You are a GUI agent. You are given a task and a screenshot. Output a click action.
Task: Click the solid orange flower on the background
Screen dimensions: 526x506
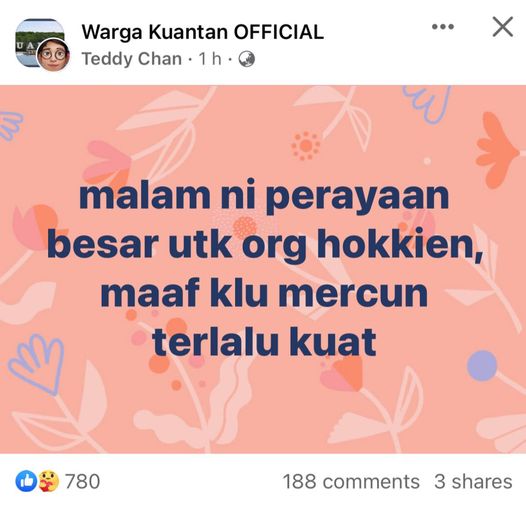(496, 150)
